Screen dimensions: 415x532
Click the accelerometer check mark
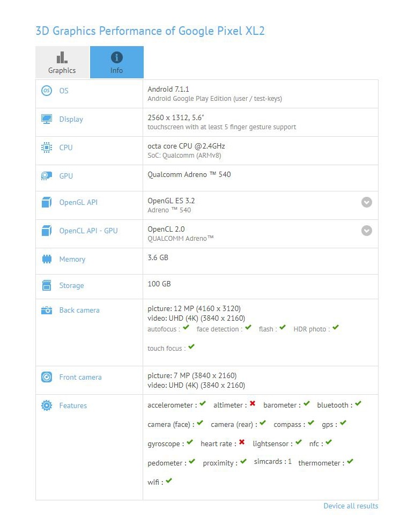[203, 403]
